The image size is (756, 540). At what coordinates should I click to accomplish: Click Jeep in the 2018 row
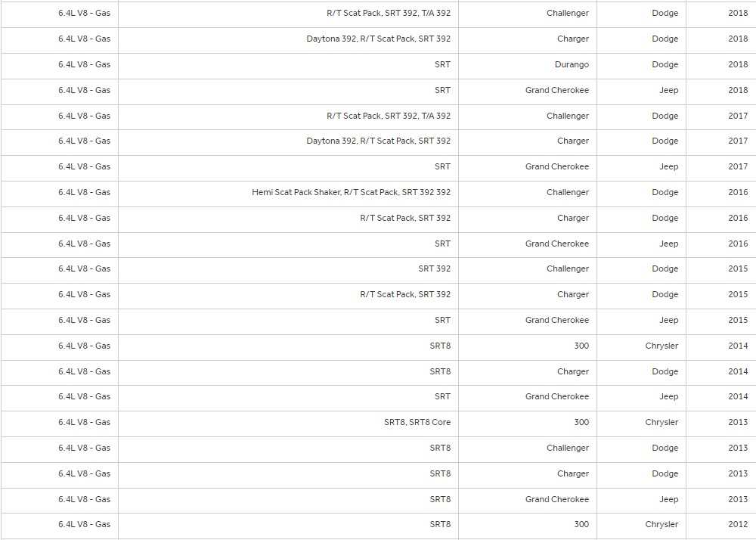tap(668, 90)
